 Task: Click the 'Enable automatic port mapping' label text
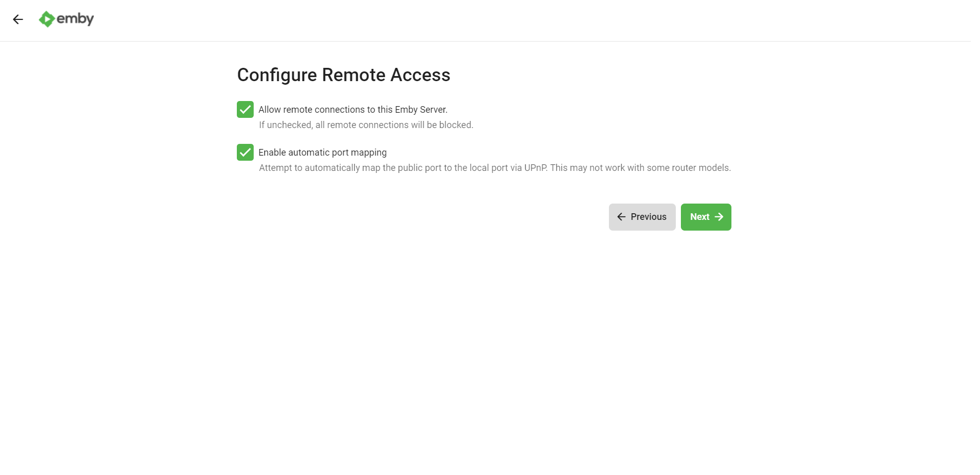[323, 153]
